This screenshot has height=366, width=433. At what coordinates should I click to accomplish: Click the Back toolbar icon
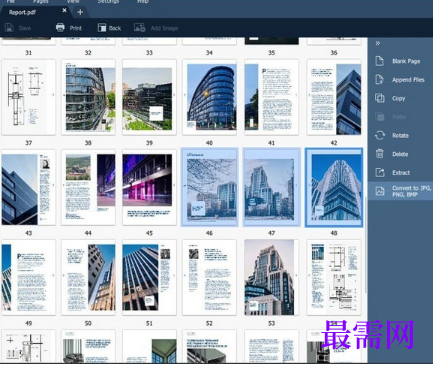pos(102,28)
